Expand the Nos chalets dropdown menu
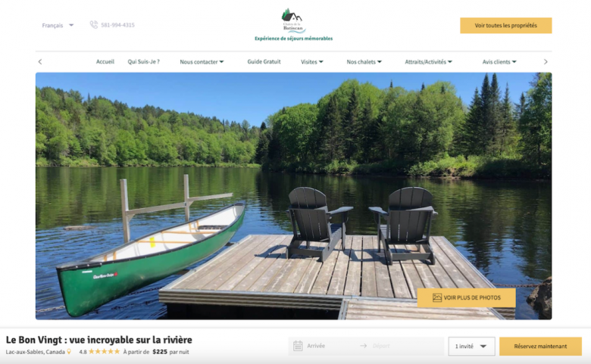Screen dimensions: 591x364 (364, 62)
